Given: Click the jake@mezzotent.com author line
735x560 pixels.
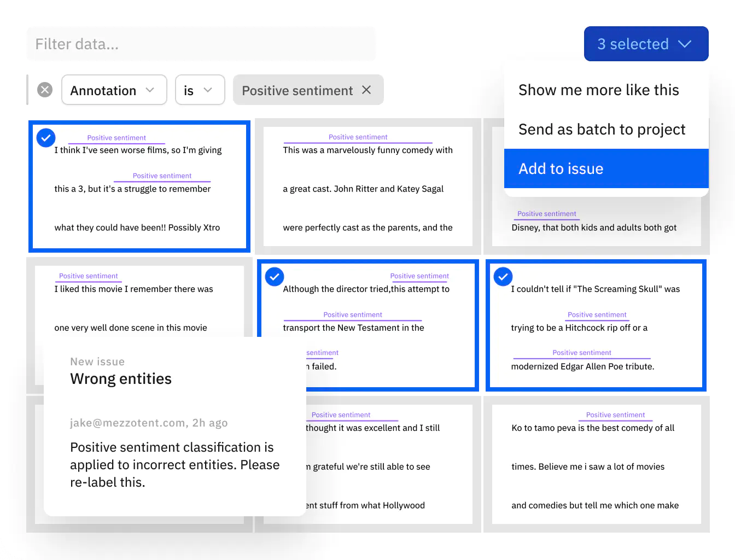Looking at the screenshot, I should pos(149,423).
